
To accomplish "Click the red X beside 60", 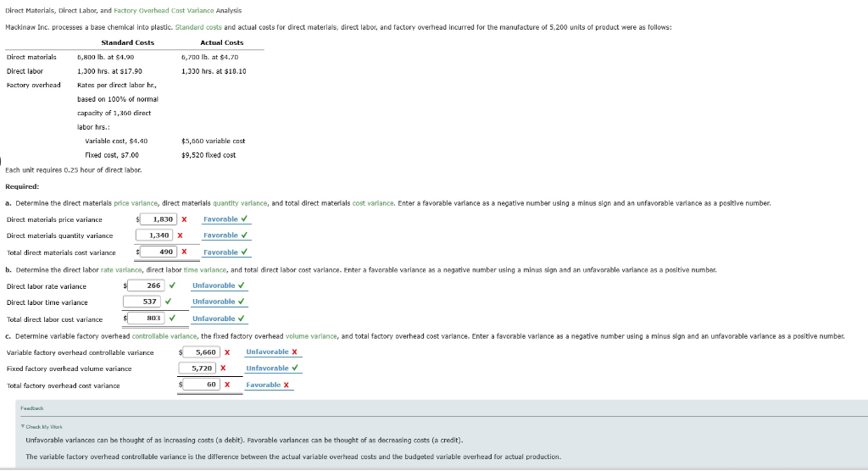I will coord(227,385).
